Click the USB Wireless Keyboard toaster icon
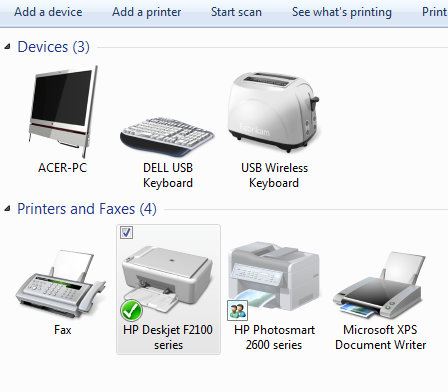This screenshot has width=448, height=392. click(x=274, y=112)
